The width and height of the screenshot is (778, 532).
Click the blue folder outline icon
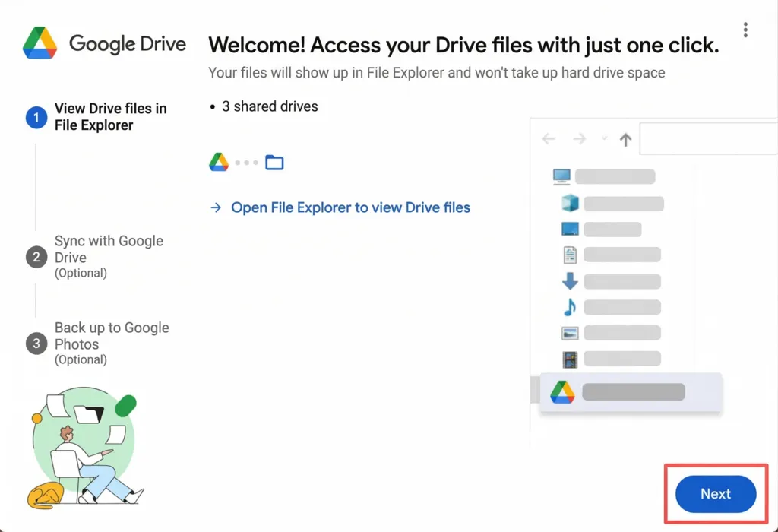(x=274, y=163)
